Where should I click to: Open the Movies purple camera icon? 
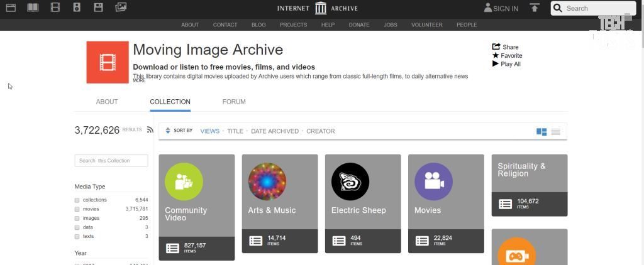(x=434, y=181)
